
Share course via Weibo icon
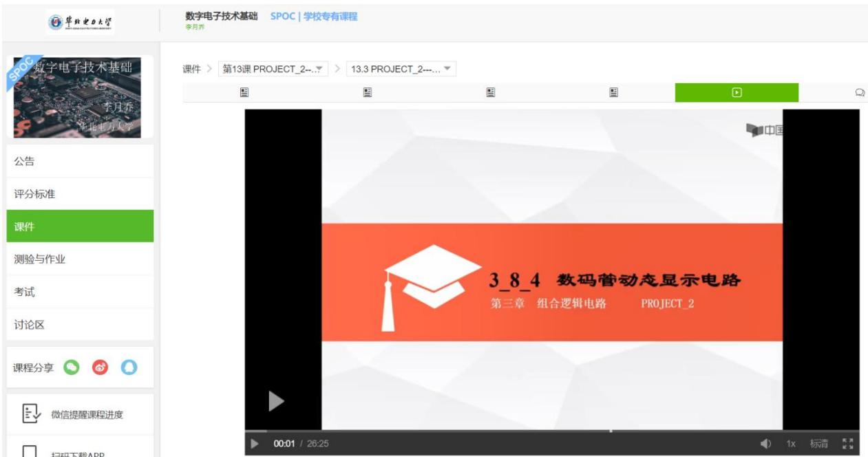pyautogui.click(x=100, y=368)
